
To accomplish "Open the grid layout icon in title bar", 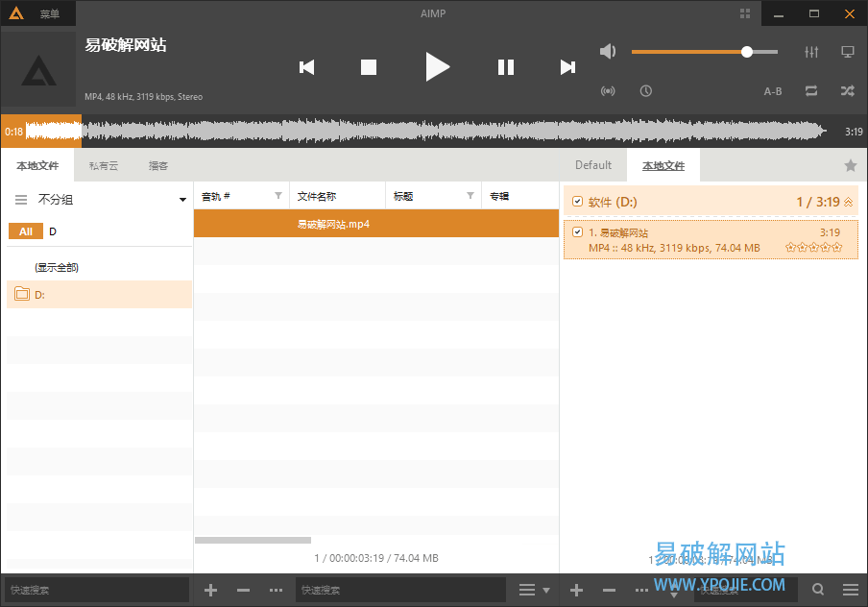I will 745,13.
